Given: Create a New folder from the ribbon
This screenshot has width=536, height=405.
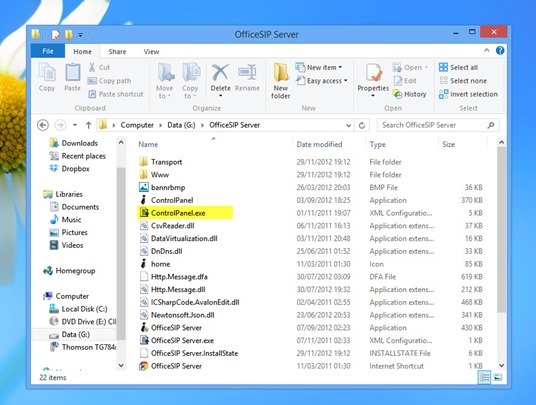Looking at the screenshot, I should pos(281,81).
